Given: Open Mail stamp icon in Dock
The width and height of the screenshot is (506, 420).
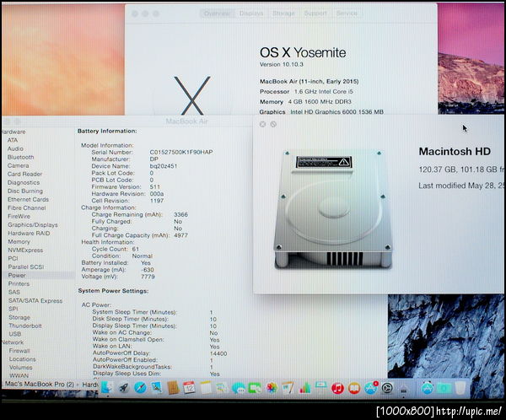Looking at the screenshot, I should tap(157, 387).
